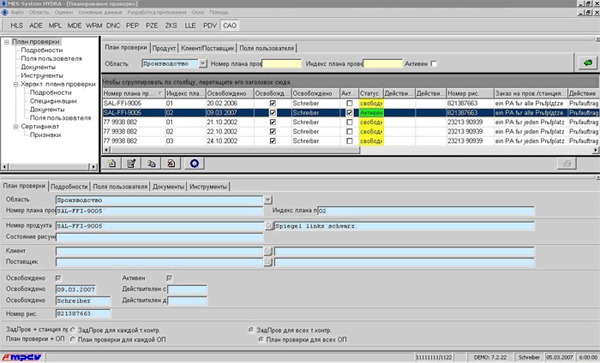
Task: Click the delete plan toolbar icon
Action: tap(171, 164)
